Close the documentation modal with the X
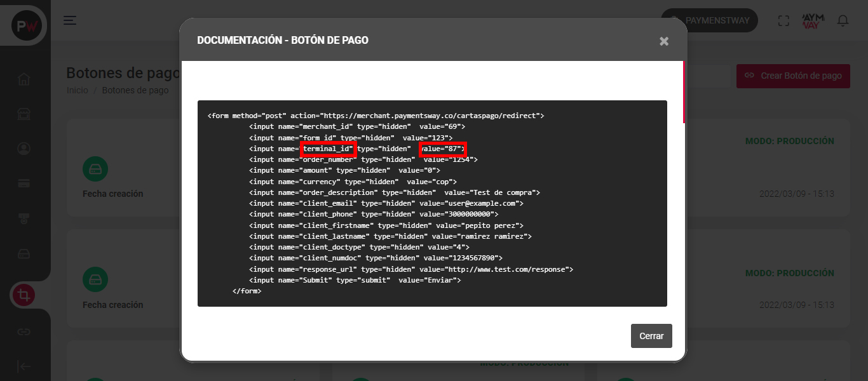 click(664, 41)
